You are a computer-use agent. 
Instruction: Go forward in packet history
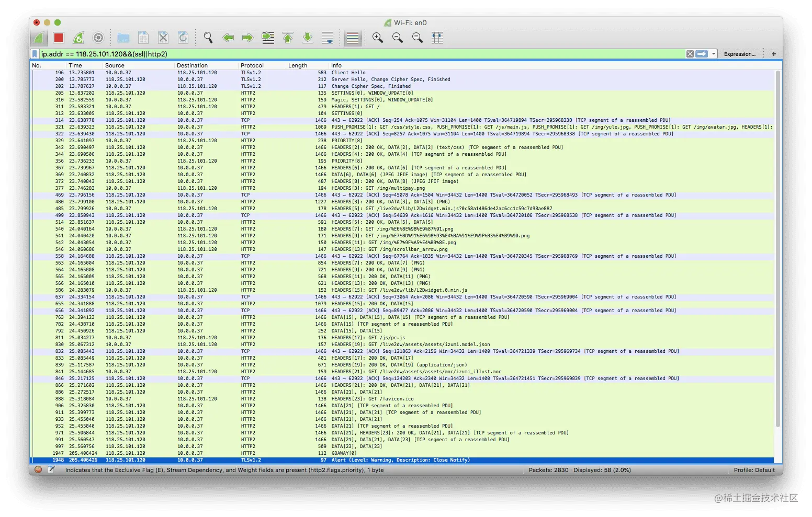[x=248, y=38]
